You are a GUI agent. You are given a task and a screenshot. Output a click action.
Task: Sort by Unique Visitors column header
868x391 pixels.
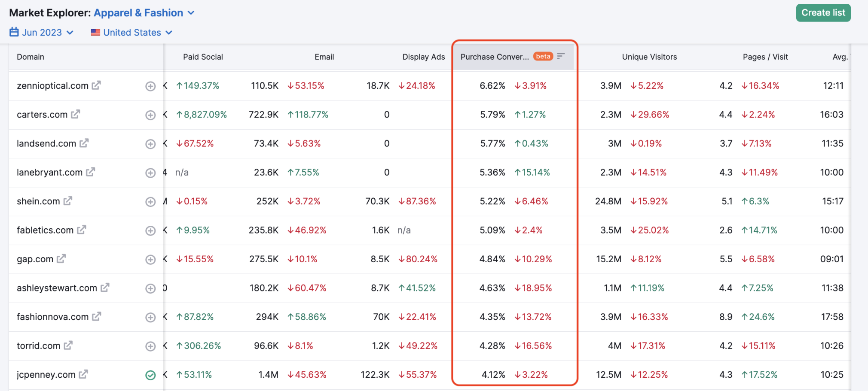[x=649, y=57]
